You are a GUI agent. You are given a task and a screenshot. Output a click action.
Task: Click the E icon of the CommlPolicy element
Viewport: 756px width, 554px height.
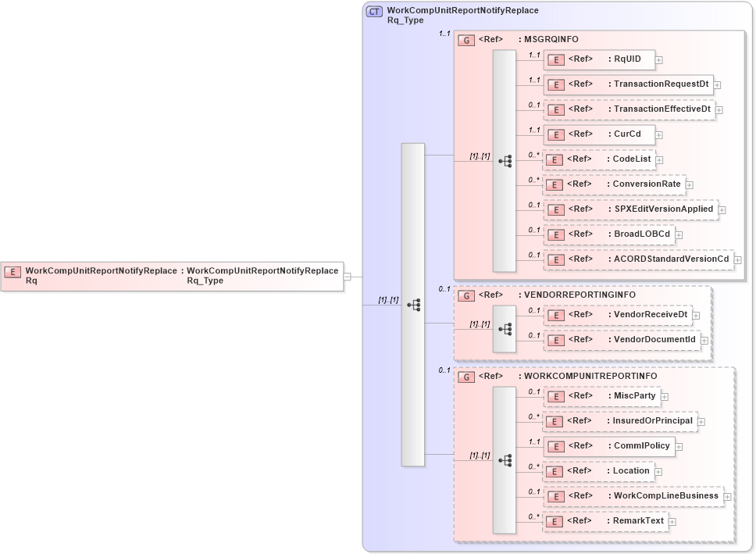556,446
